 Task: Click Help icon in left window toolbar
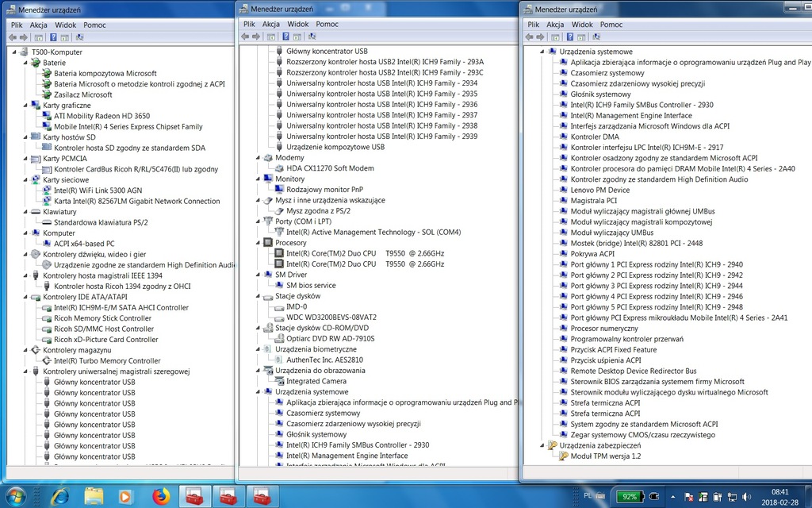coord(53,37)
